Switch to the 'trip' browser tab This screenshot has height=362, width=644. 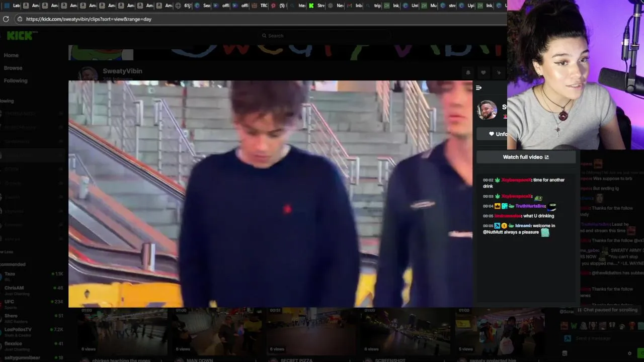374,6
